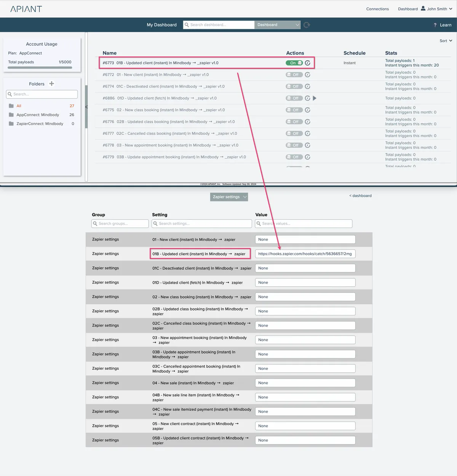Screen dimensions: 457x476
Task: Click the APIANT logo
Action: (26, 9)
